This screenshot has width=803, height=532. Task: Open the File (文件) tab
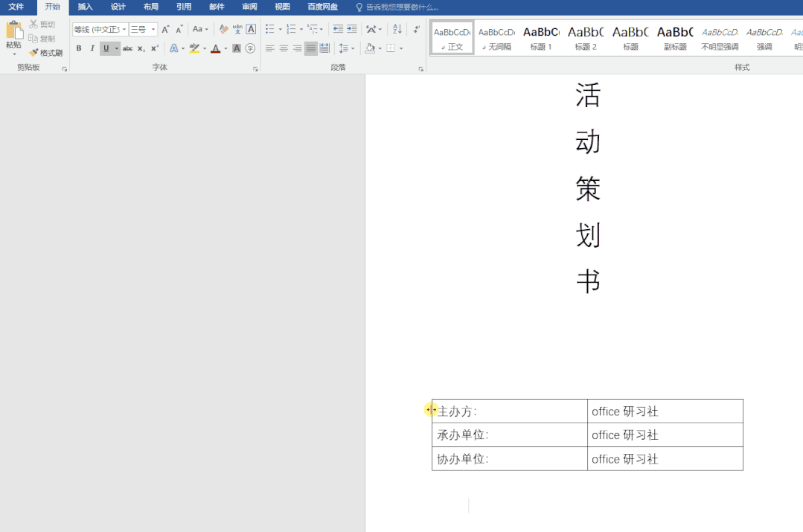tap(16, 7)
